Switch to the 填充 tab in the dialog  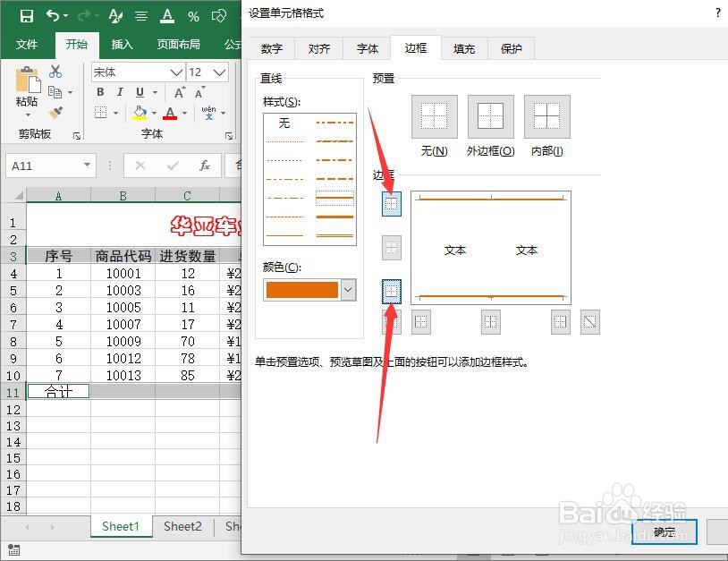pyautogui.click(x=464, y=48)
